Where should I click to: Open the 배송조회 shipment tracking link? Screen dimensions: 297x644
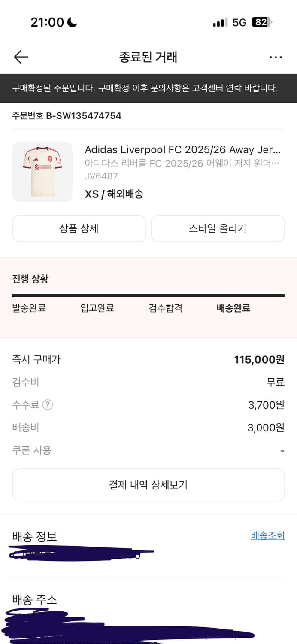[x=267, y=536]
